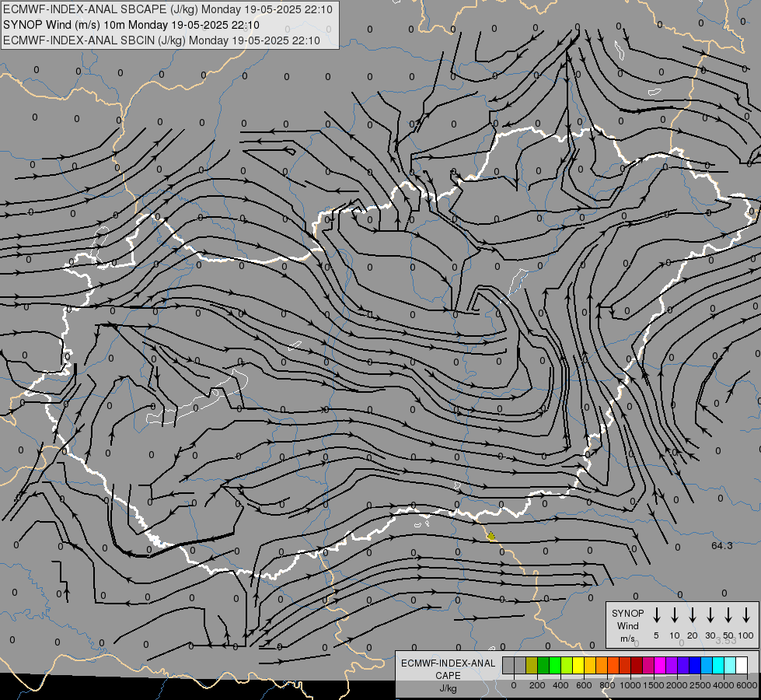761x700 pixels.
Task: Click the 1000 tick label on the CAPE scale
Action: coord(630,685)
